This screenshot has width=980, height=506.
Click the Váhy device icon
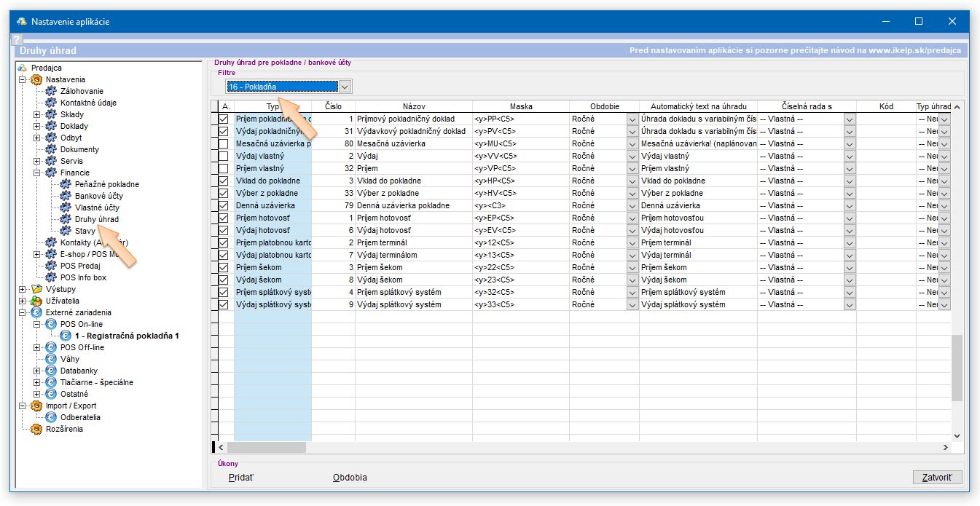[50, 359]
